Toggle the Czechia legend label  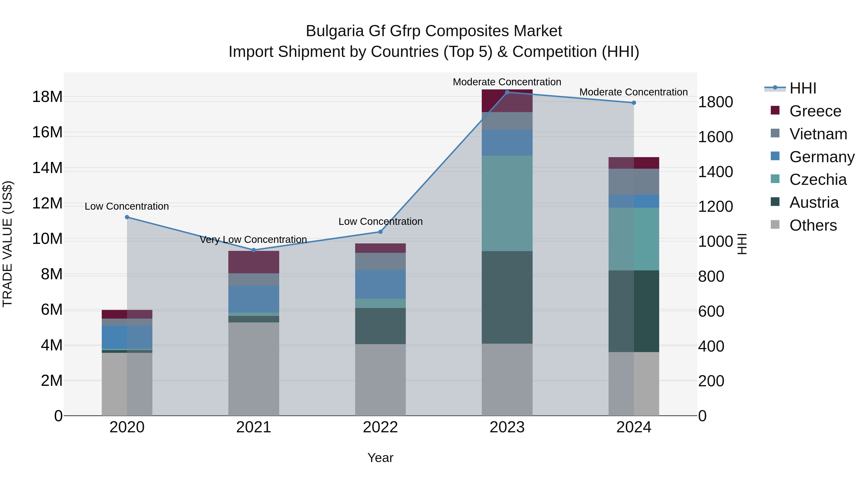click(818, 180)
